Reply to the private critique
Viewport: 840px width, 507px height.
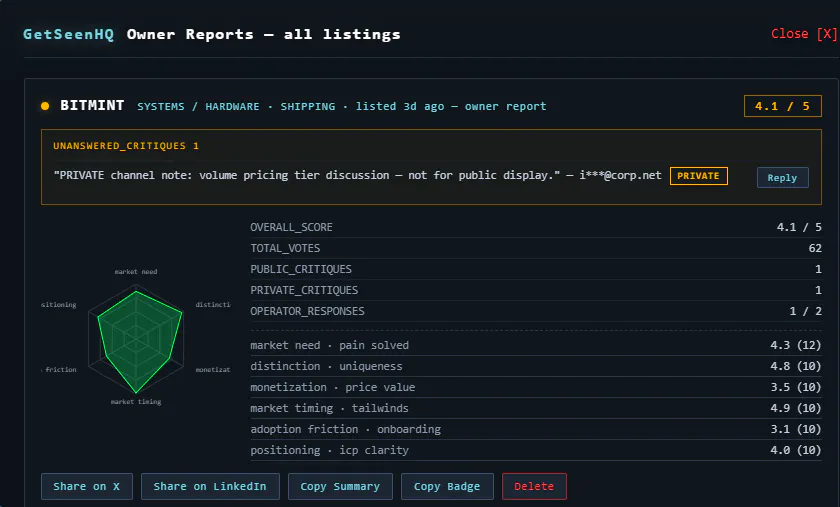click(x=782, y=177)
